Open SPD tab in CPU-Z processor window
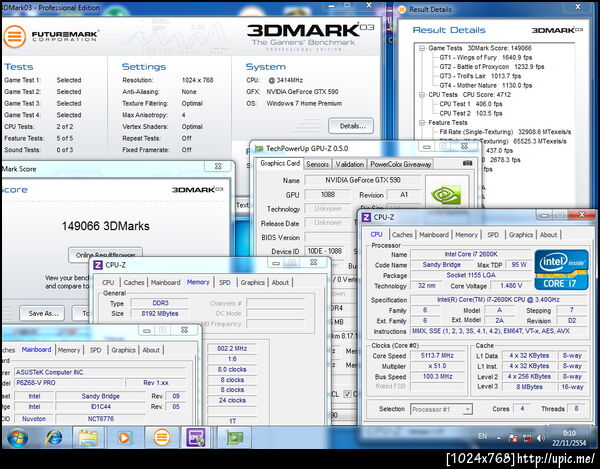 pyautogui.click(x=493, y=235)
